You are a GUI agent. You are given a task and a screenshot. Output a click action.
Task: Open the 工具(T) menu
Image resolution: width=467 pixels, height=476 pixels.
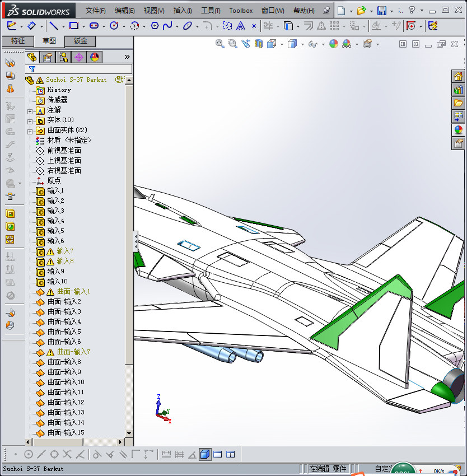tap(211, 11)
